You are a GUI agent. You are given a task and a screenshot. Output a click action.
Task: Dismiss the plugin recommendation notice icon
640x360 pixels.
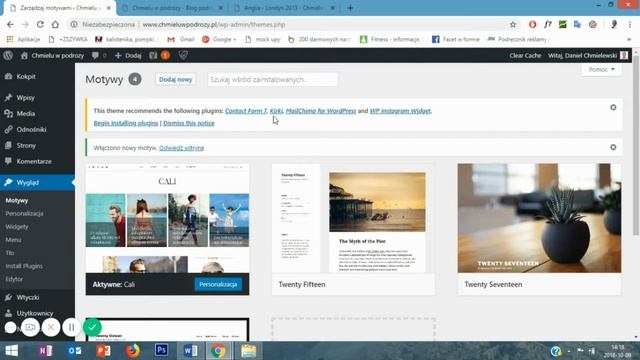click(x=613, y=107)
